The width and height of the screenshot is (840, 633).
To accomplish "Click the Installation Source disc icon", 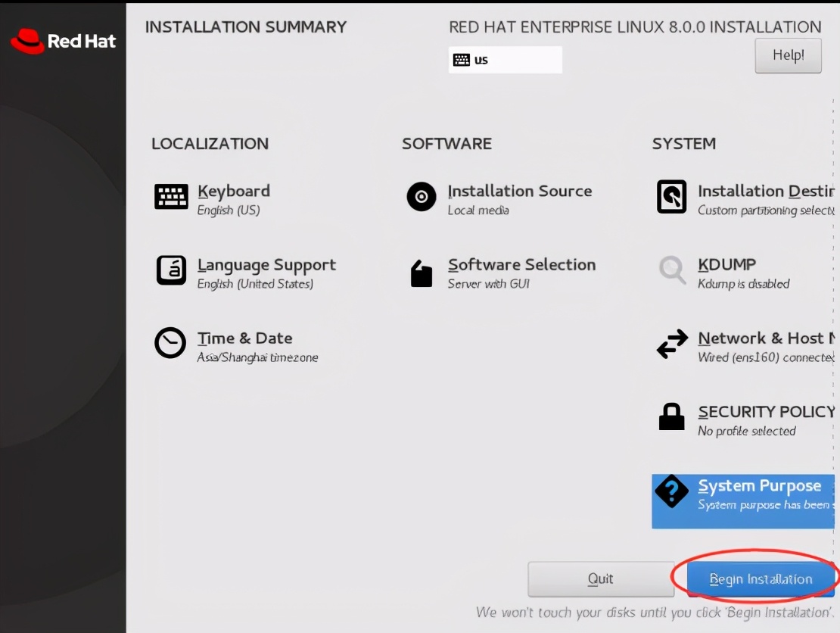I will (422, 197).
